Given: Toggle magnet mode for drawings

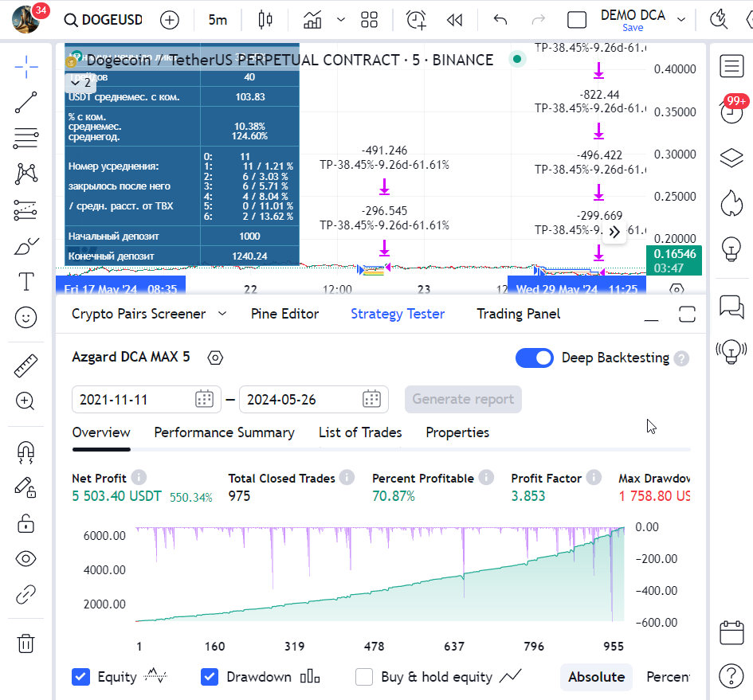Looking at the screenshot, I should (26, 453).
